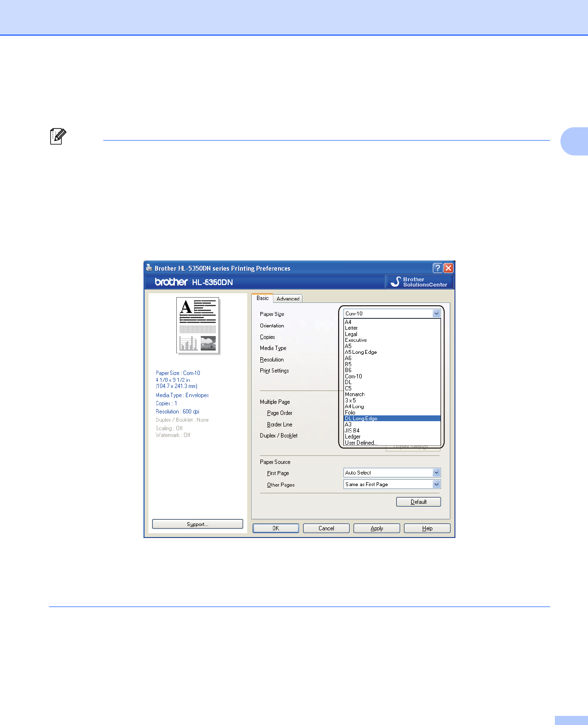Click the Resolution : 600 dpi summary text
This screenshot has width=588, height=725.
coord(177,412)
